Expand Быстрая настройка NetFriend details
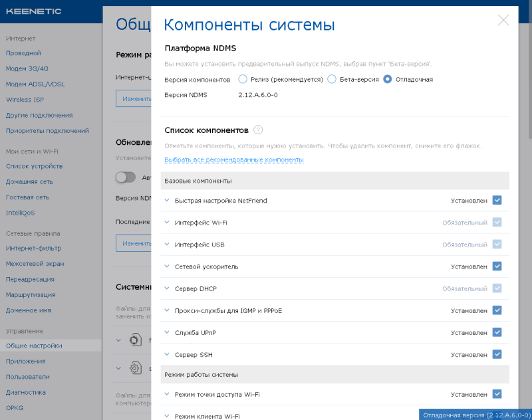 point(167,200)
